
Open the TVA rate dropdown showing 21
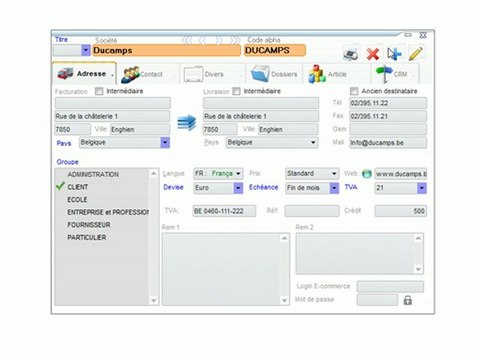click(x=422, y=188)
